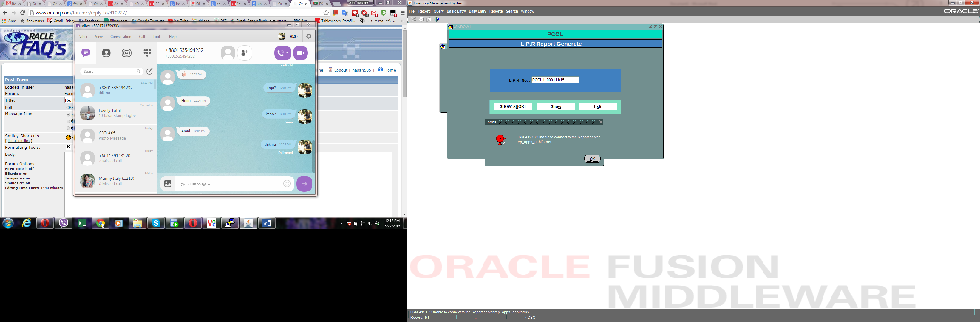Click the orafaq address bar
980x322 pixels.
[x=175, y=13]
